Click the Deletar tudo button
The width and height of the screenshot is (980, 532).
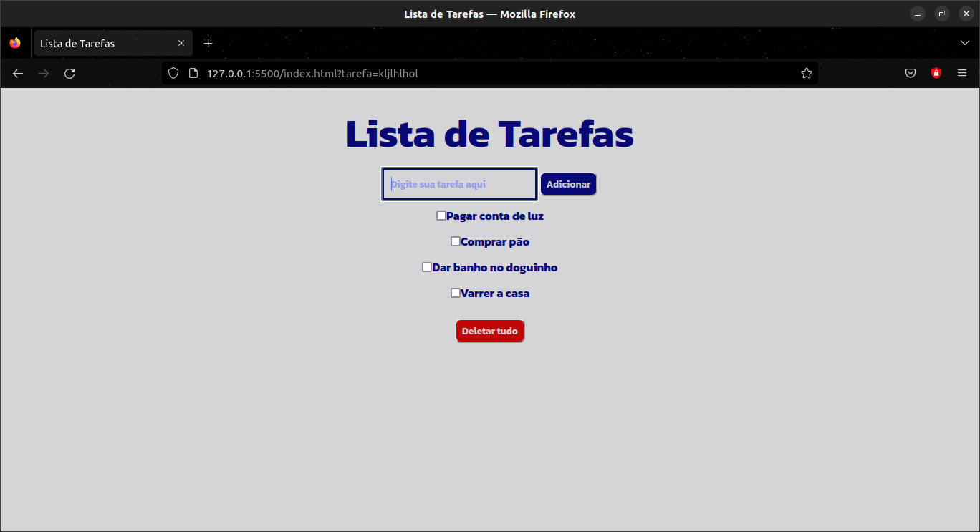click(x=490, y=331)
